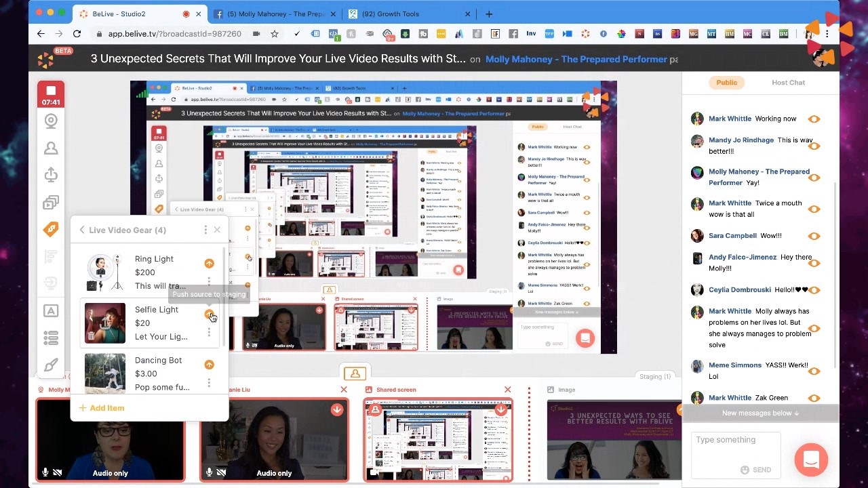
Task: Open the camera settings in left sidebar
Action: pos(51,121)
